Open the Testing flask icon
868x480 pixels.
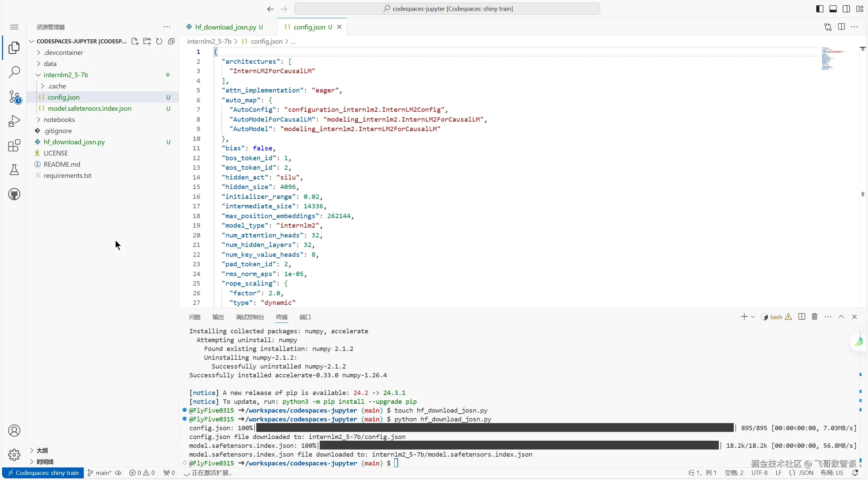point(14,170)
